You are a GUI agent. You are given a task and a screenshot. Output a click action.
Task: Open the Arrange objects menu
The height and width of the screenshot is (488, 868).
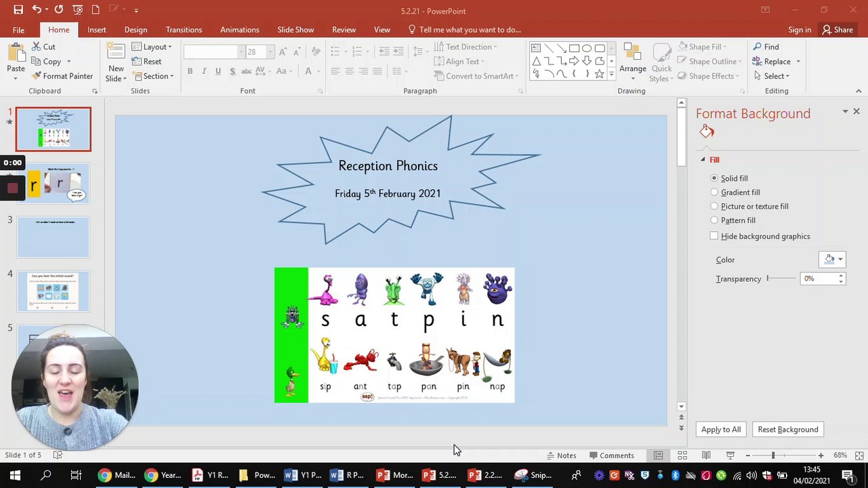click(632, 62)
